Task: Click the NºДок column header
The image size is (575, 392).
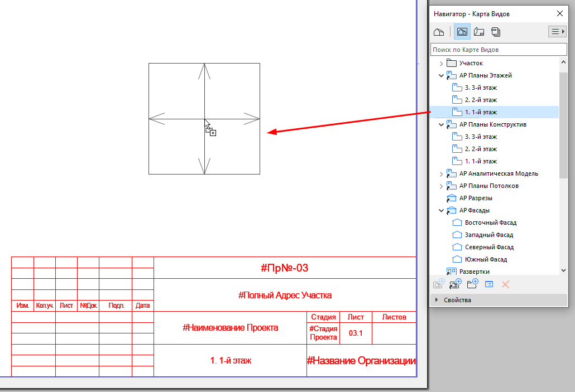Action: point(88,306)
